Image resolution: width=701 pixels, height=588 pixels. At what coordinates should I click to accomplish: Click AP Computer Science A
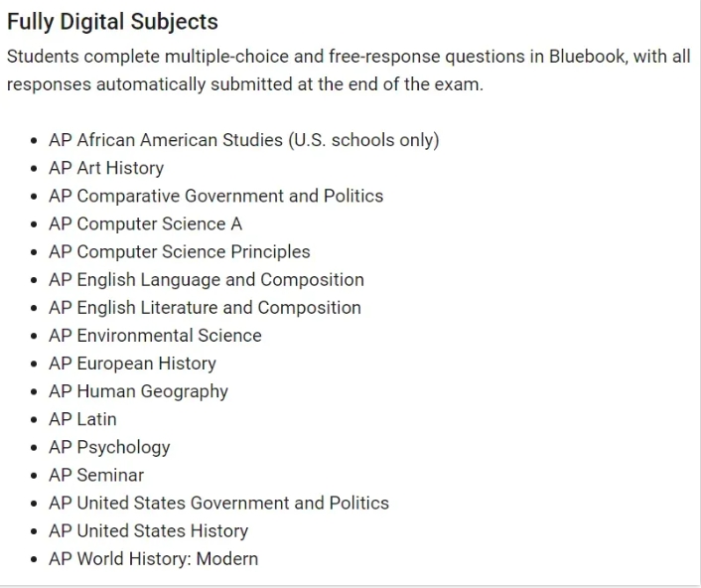pos(145,223)
